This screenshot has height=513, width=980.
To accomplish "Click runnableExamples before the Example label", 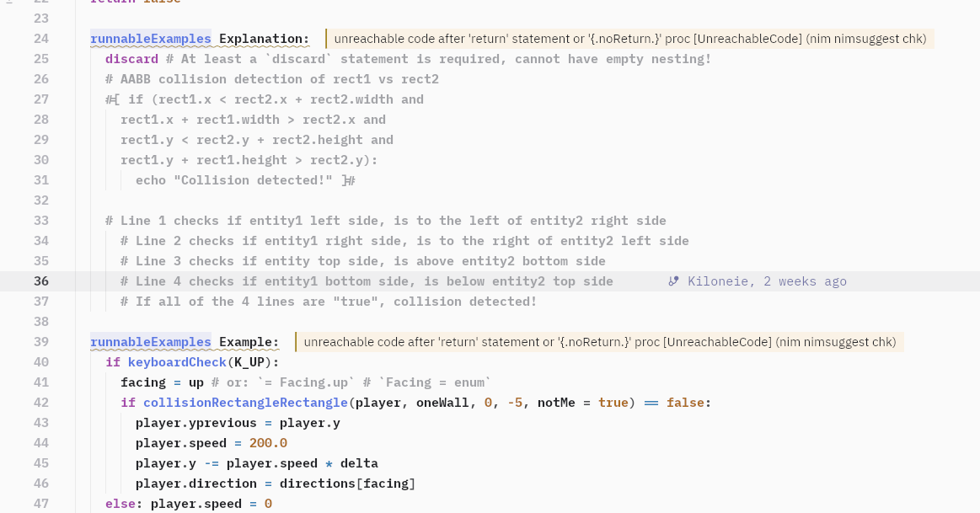I will pyautogui.click(x=151, y=342).
